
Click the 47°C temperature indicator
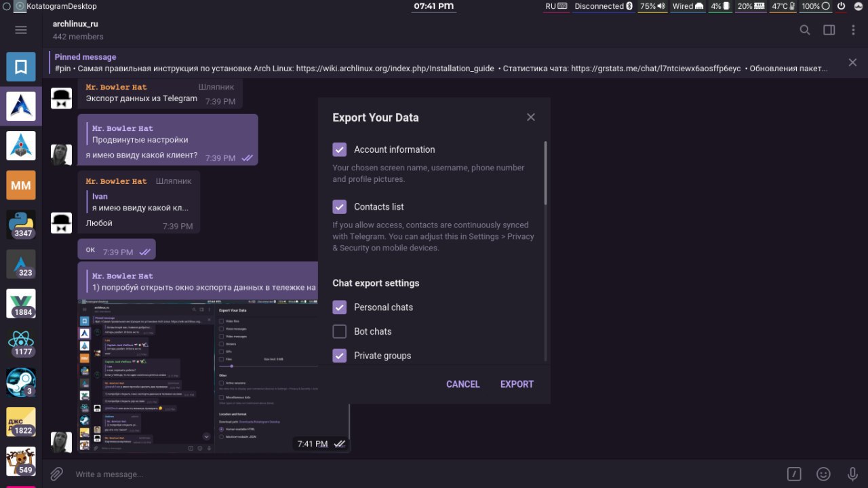[784, 6]
